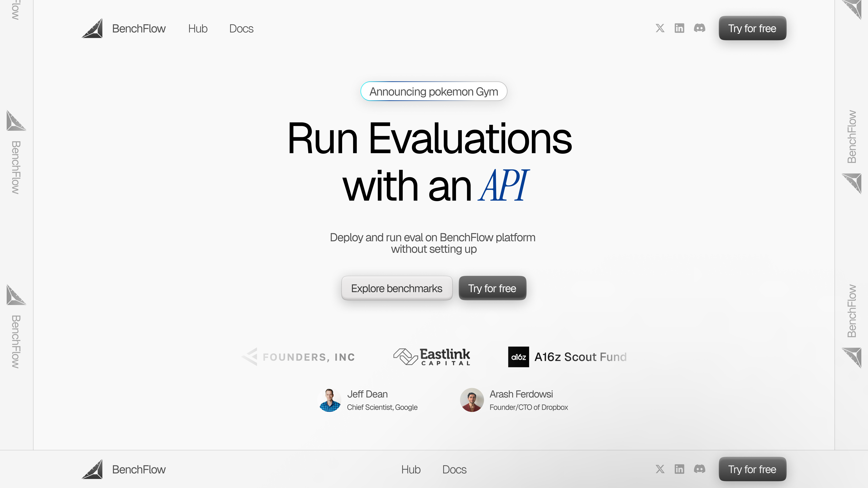Click Arash Ferdowsi's avatar photo
Image resolution: width=868 pixels, height=488 pixels.
(472, 400)
